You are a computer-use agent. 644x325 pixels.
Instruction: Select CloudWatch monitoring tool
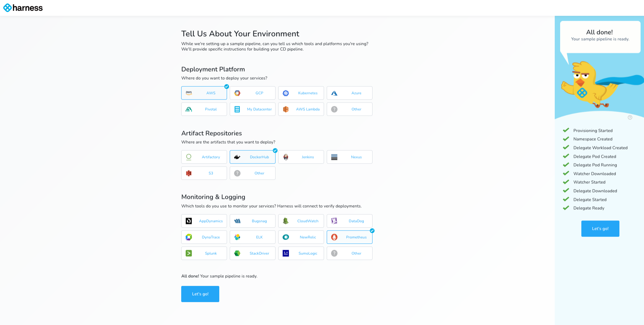coord(301,221)
